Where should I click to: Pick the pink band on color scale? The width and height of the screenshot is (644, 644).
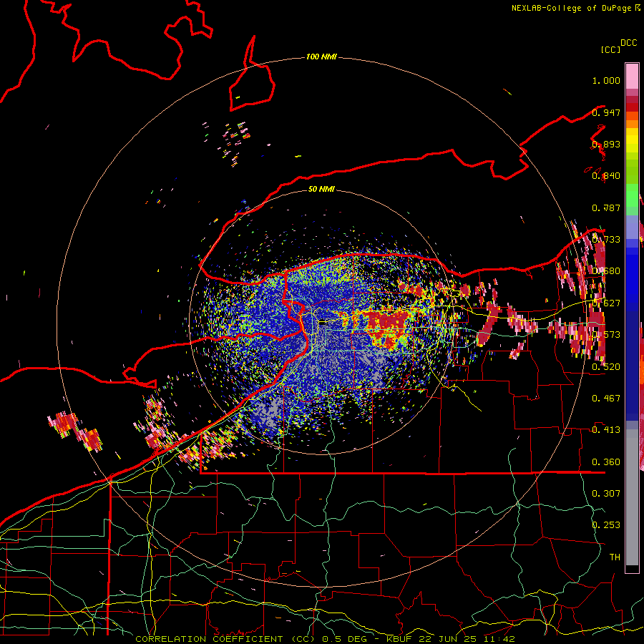632,76
